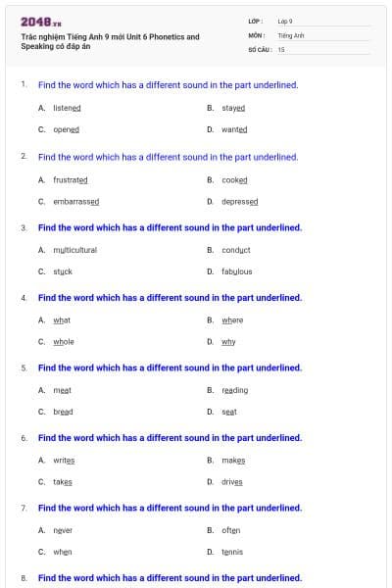Choose option B. stayed in question 1
Screen dimensions: 392x588
[x=225, y=108]
